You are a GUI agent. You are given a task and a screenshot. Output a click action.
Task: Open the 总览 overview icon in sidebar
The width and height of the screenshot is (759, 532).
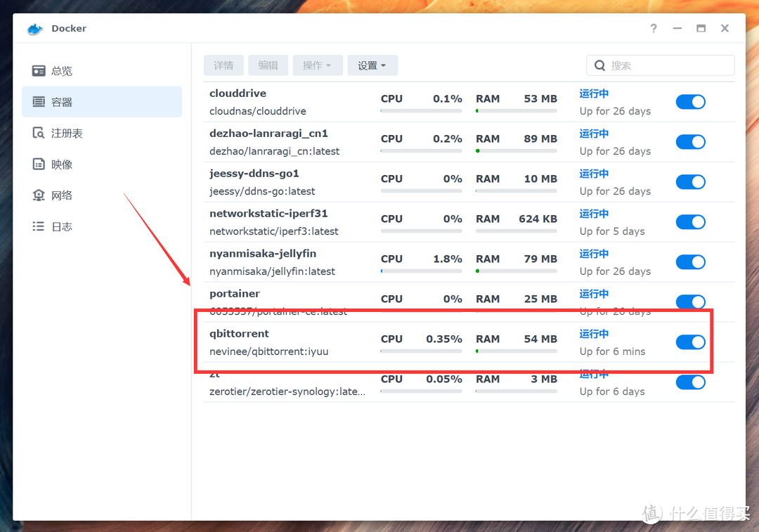point(39,71)
